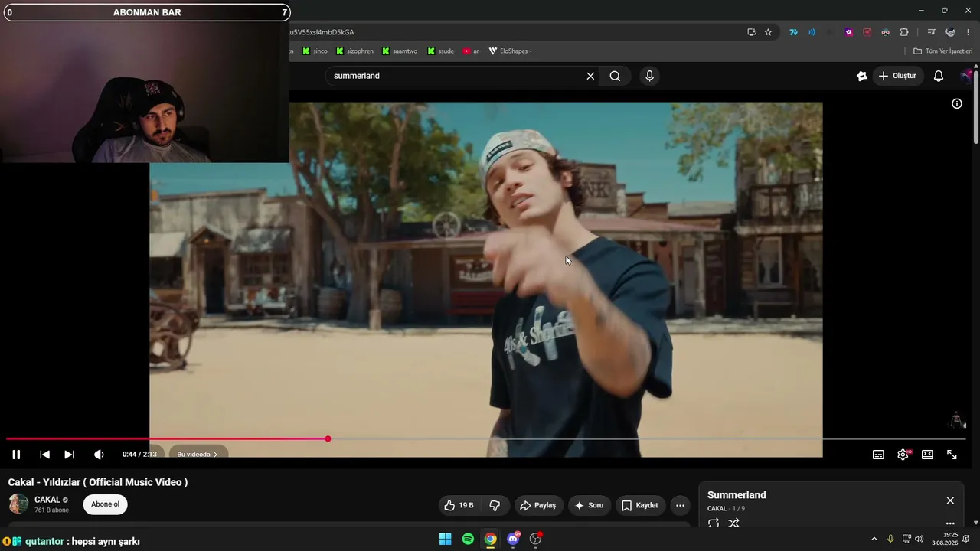Enter fullscreen mode on the video
The width and height of the screenshot is (980, 551).
[x=952, y=455]
